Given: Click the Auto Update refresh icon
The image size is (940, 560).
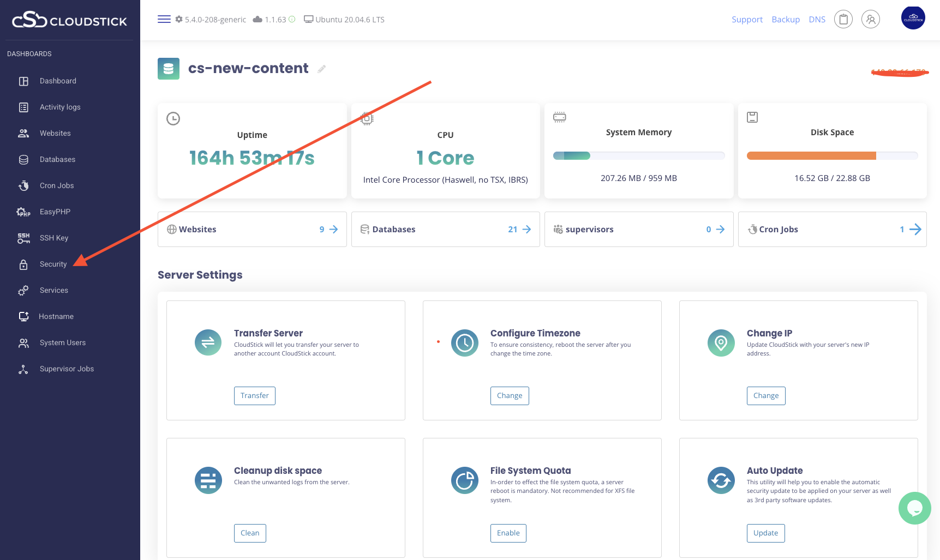Looking at the screenshot, I should [x=721, y=480].
